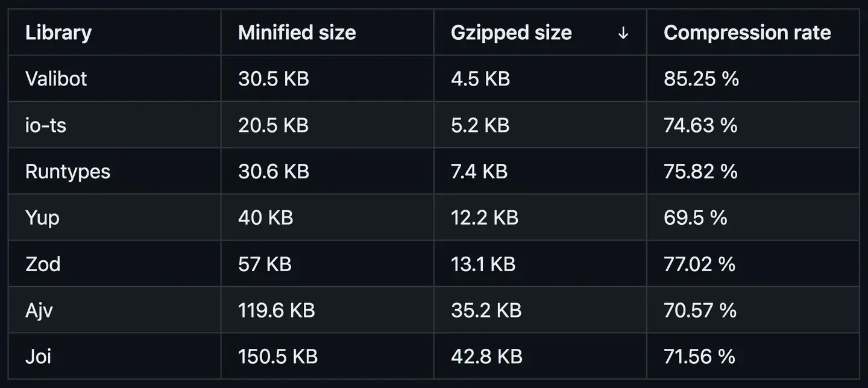Click the 69.5 % compression rate cell
The image size is (868, 388).
click(x=695, y=217)
